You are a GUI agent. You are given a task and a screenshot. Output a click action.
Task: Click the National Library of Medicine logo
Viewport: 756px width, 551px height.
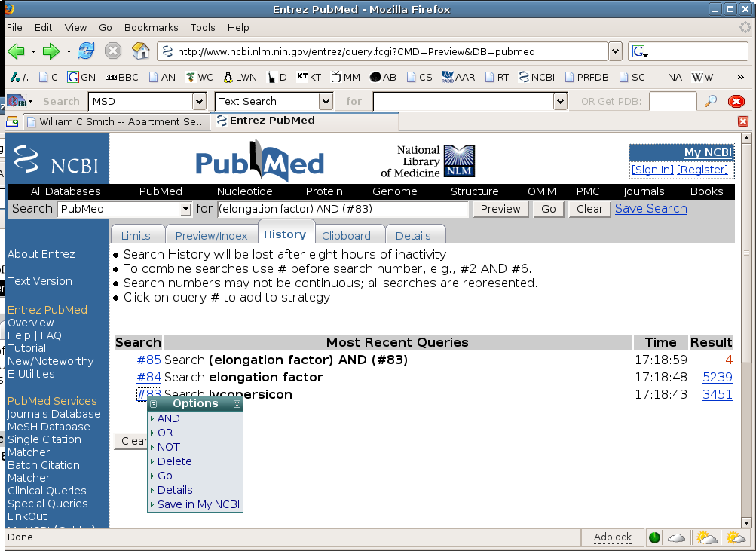(427, 161)
